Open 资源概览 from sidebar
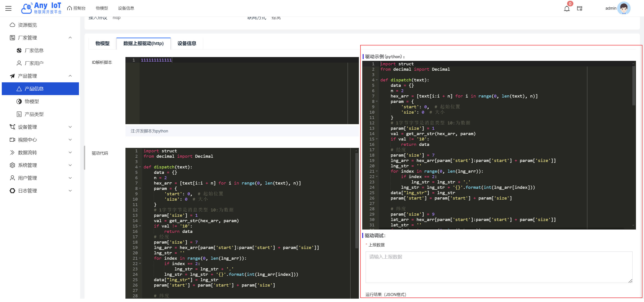Screen dimensions: 644x302 pos(27,25)
